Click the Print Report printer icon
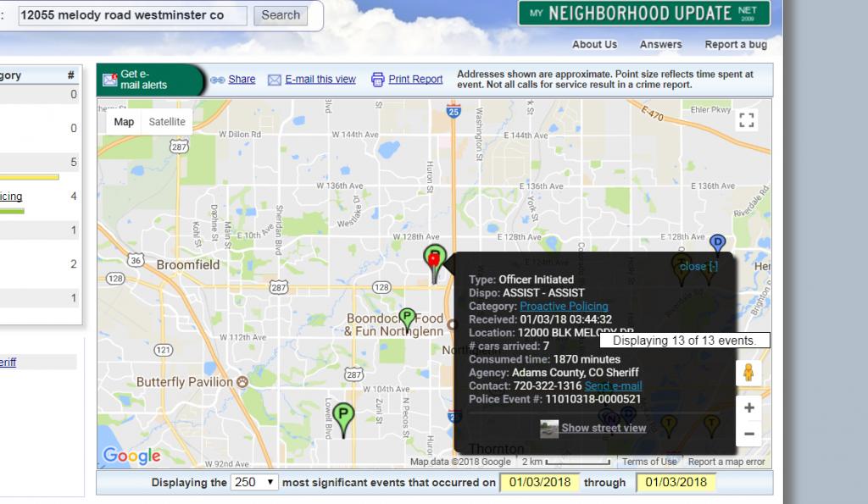Screen dimensions: 868x504 click(377, 80)
